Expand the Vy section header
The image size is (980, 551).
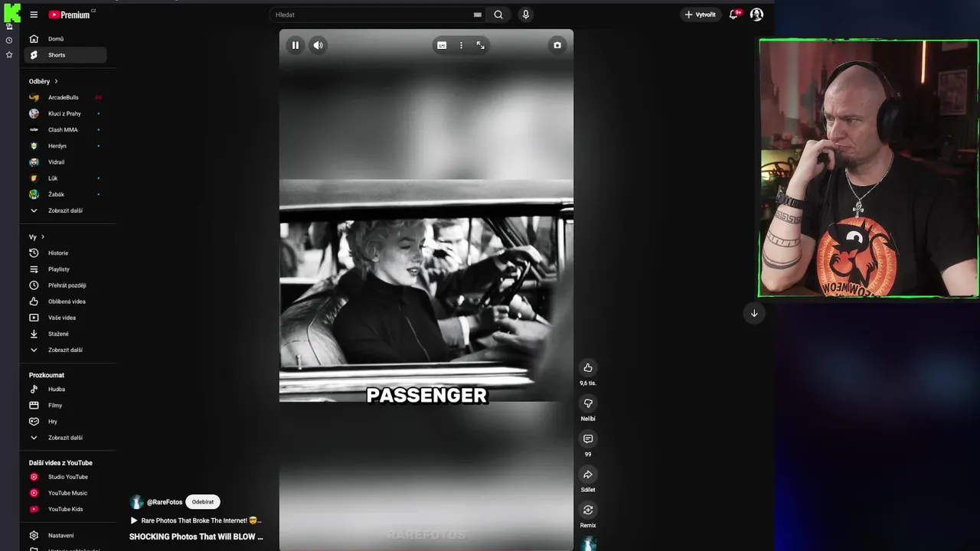[37, 237]
